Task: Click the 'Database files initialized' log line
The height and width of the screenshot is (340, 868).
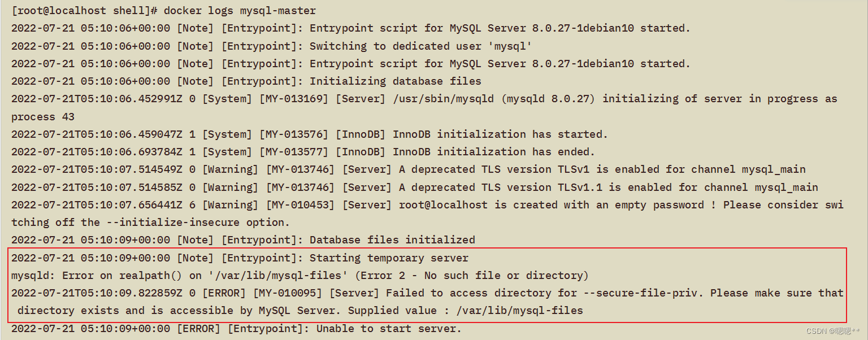Action: (392, 240)
